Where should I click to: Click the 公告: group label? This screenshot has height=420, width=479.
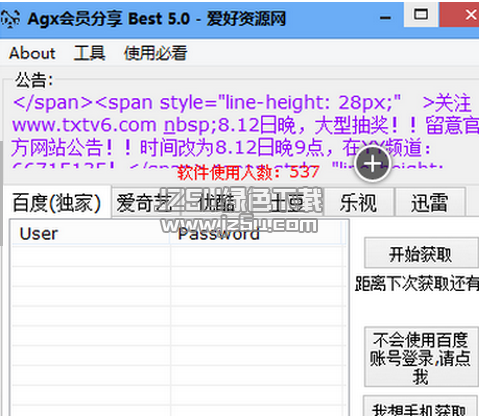34,80
